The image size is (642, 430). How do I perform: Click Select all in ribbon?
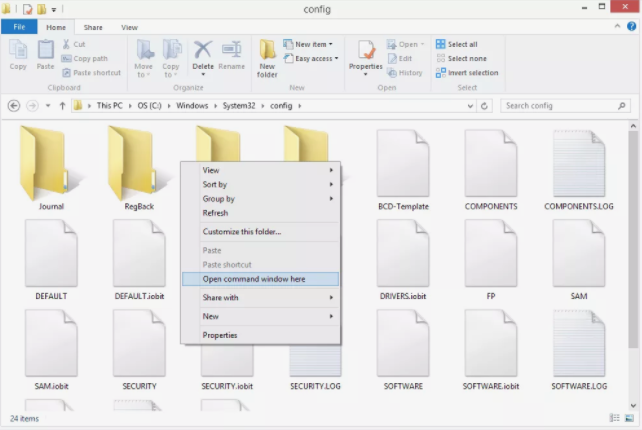[457, 44]
